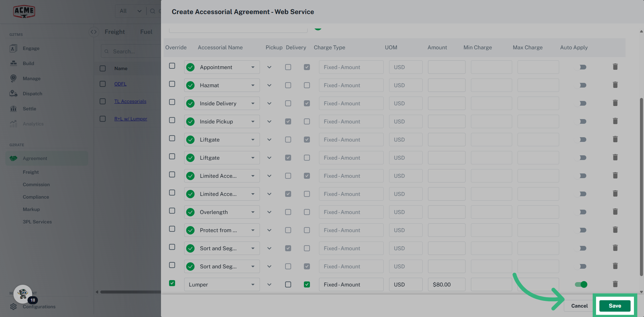Expand the Hazmat row chevron
Viewport: 644px width, 317px height.
269,85
